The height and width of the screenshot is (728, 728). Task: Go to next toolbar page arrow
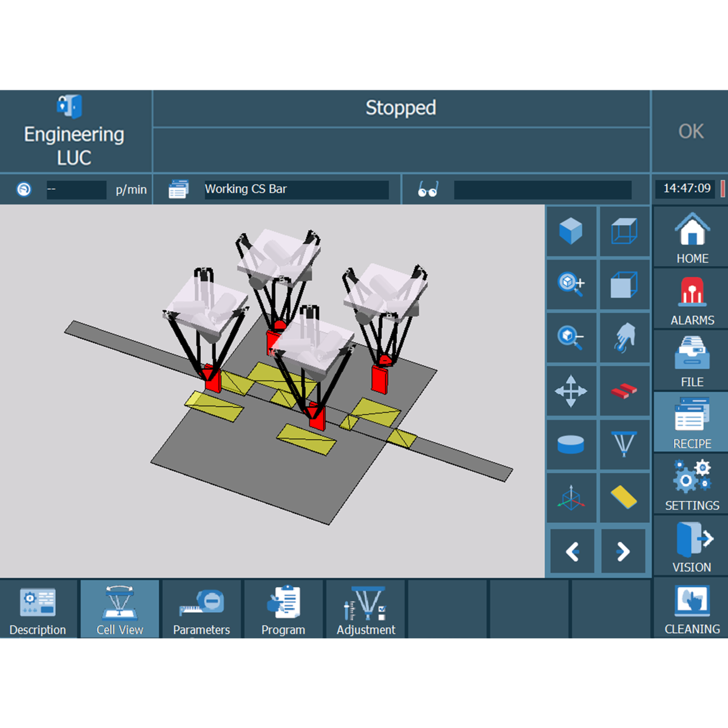(623, 551)
